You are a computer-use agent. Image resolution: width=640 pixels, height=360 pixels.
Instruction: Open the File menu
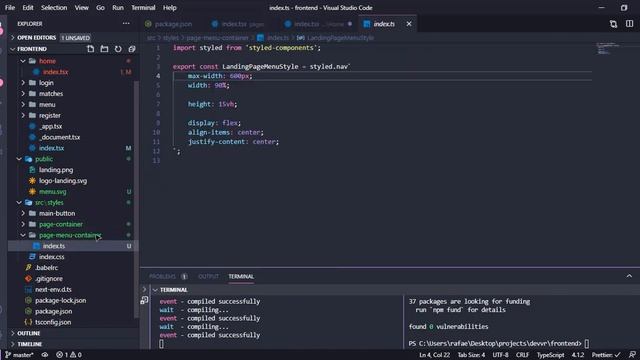[x=10, y=8]
